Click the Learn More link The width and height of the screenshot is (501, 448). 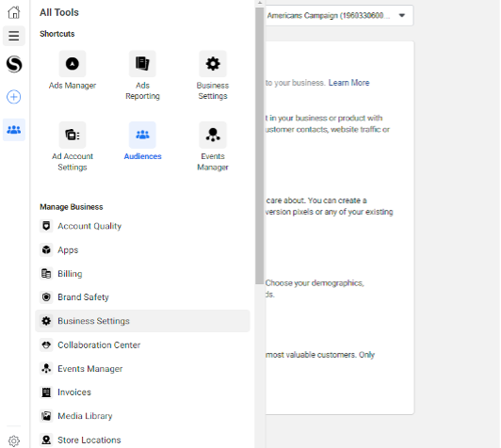point(348,83)
